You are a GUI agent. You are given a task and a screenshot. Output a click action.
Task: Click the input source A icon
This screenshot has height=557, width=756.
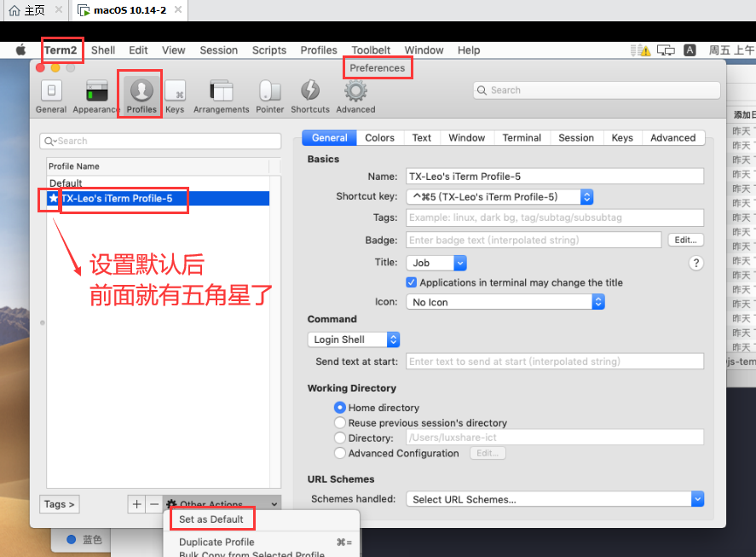[x=690, y=50]
